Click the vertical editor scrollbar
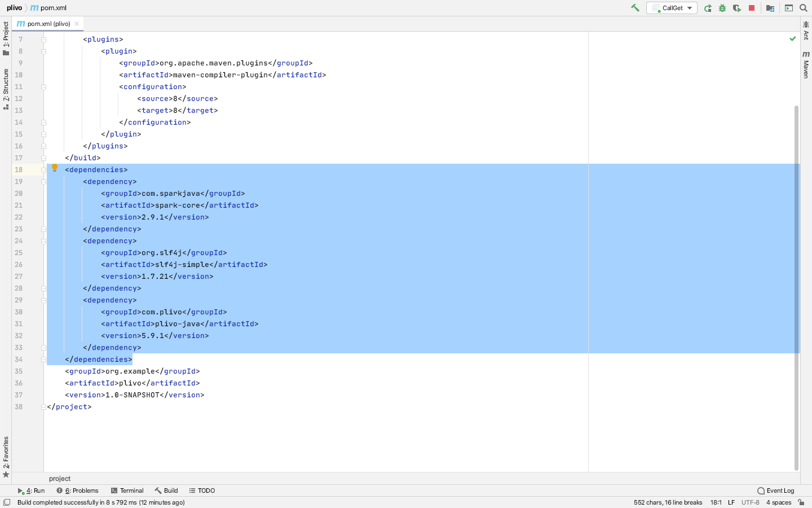Viewport: 812px width, 508px height. point(796,288)
